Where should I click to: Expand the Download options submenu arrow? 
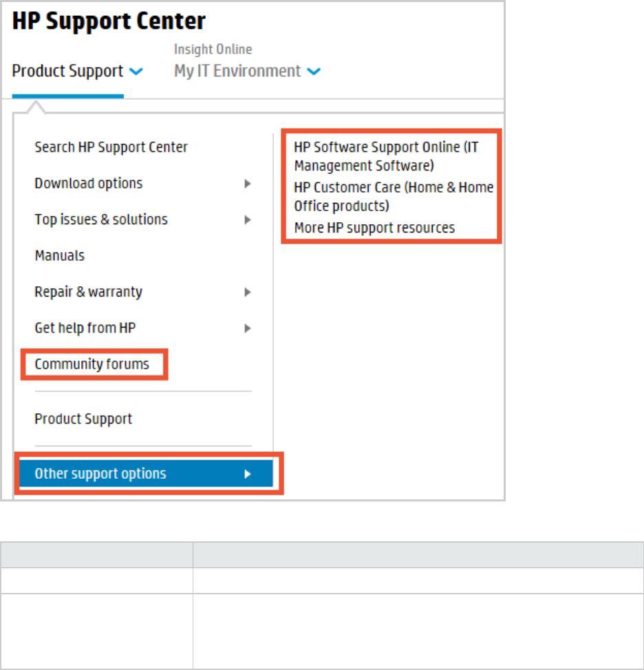click(x=247, y=184)
